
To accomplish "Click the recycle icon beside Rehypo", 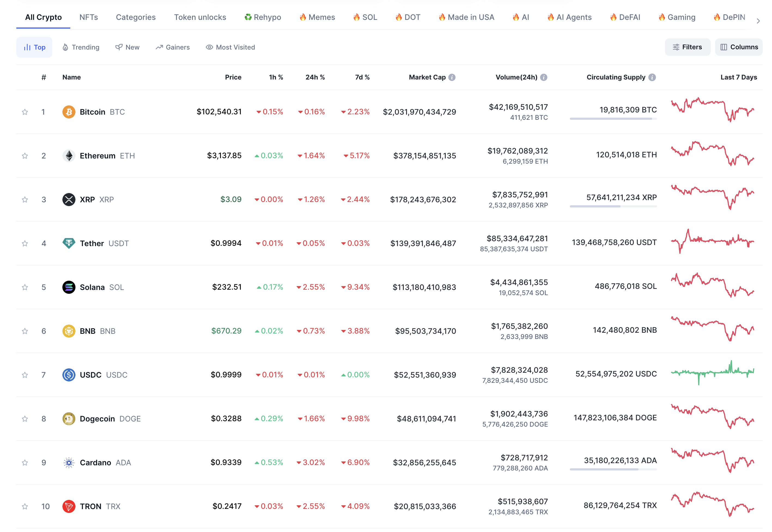I will pyautogui.click(x=248, y=17).
